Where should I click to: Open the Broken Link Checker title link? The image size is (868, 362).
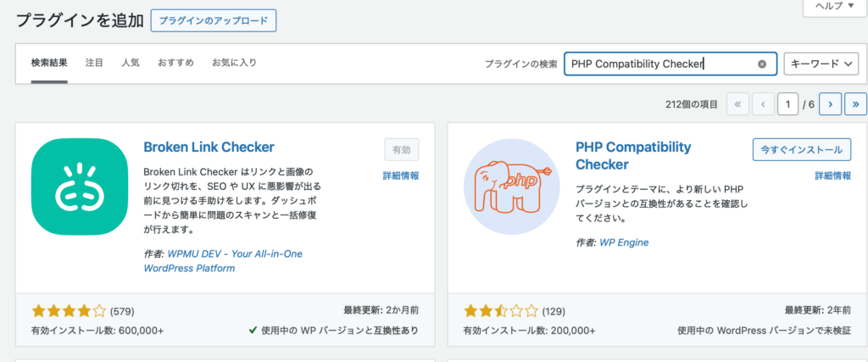click(209, 148)
